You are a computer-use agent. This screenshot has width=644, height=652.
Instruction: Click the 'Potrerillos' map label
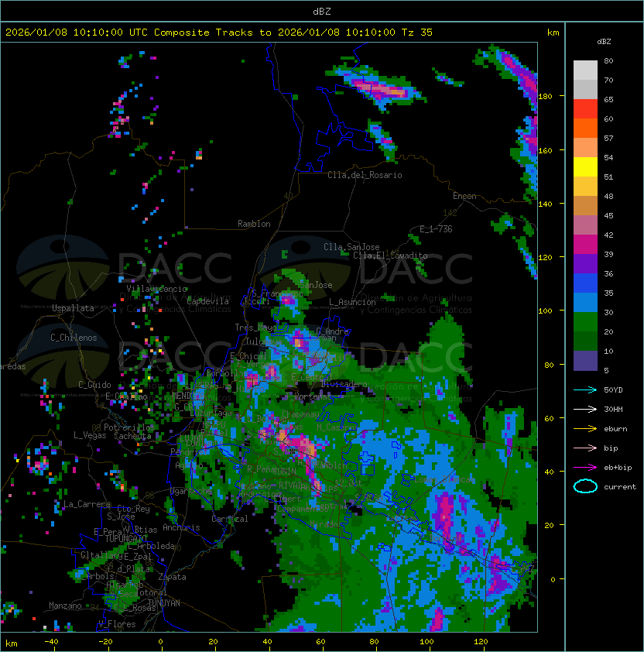[x=129, y=427]
